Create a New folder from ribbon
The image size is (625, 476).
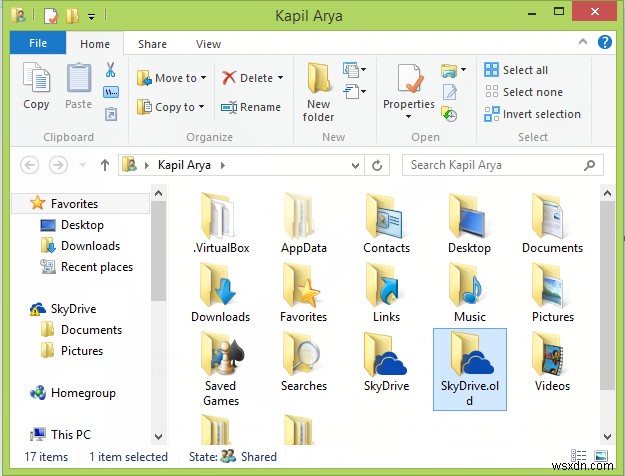318,92
